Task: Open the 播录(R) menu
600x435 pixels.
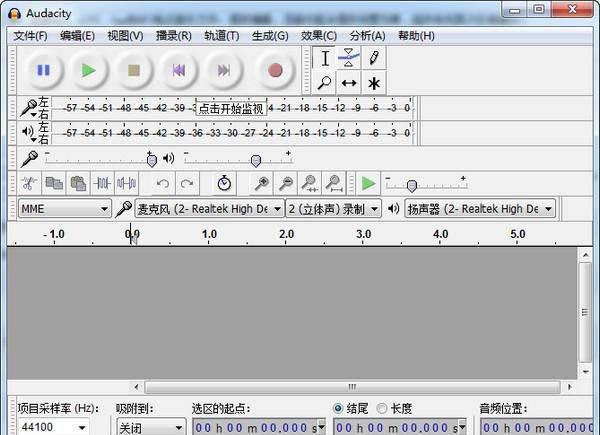Action: tap(174, 36)
